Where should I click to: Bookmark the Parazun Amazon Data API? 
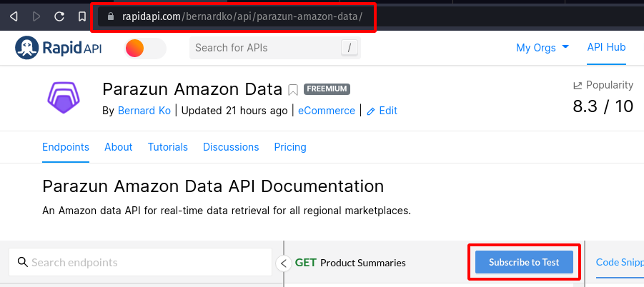point(293,89)
